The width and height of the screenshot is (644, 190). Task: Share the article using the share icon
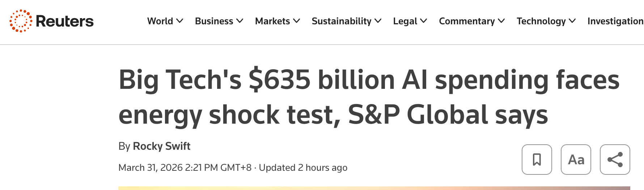pyautogui.click(x=615, y=160)
